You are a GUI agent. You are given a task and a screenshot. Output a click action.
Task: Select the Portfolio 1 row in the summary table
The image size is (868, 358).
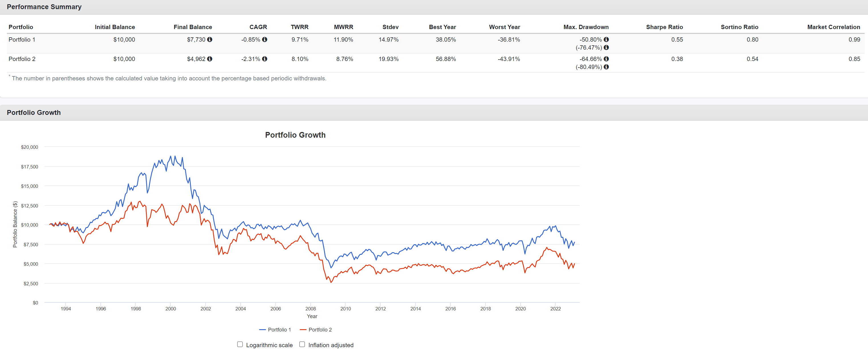point(22,39)
